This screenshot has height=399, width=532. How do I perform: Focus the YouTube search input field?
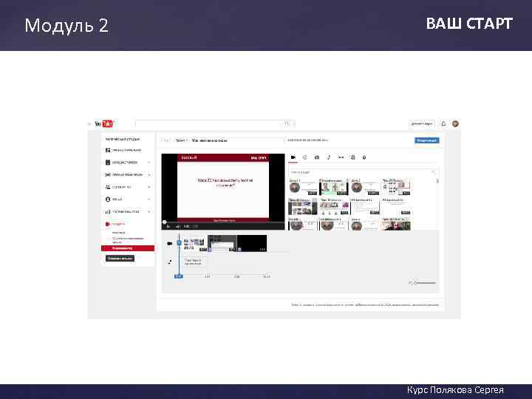click(x=207, y=123)
